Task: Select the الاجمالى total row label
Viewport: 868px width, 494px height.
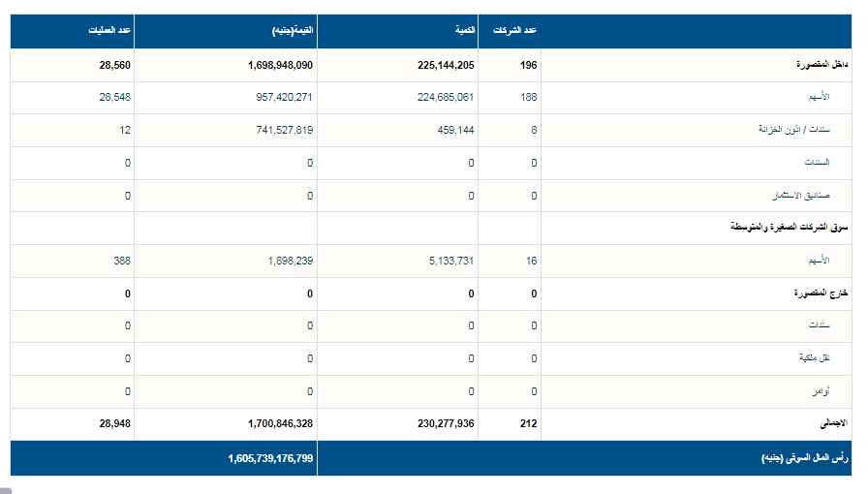Action: (x=833, y=423)
